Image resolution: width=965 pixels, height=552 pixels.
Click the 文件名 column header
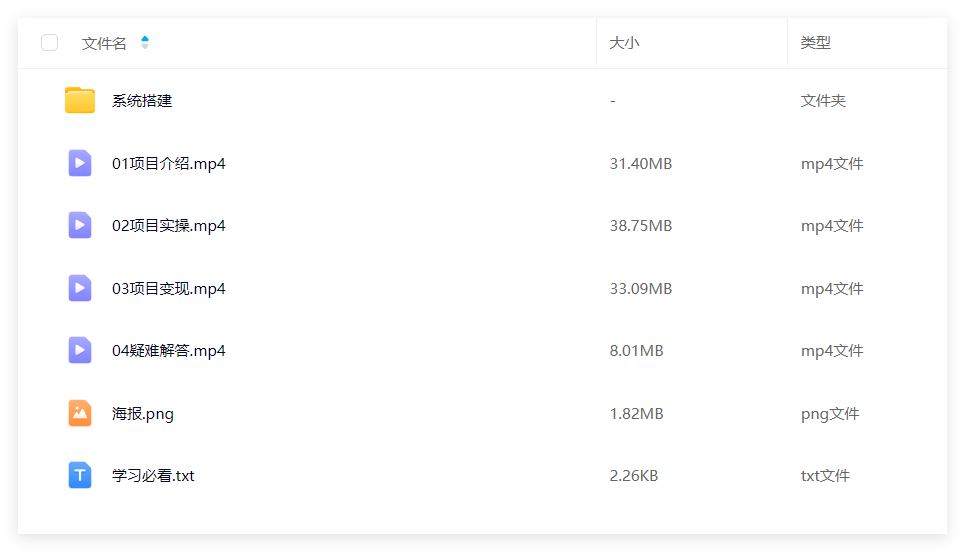[104, 43]
